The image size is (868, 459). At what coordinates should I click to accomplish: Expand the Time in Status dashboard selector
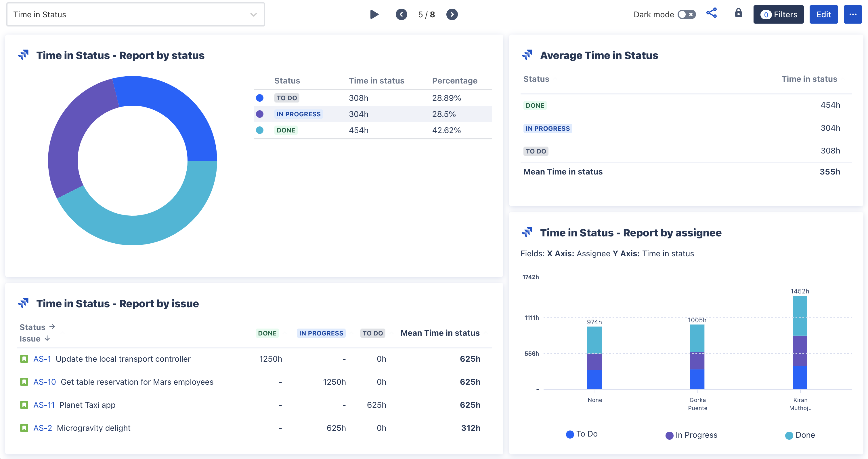coord(253,14)
